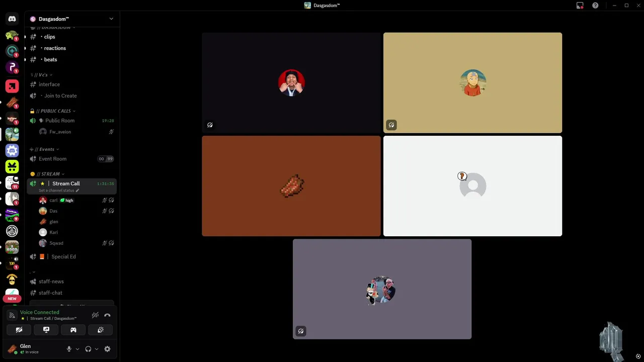Viewport: 644px width, 362px height.
Task: Open the beats channel
Action: click(x=71, y=59)
